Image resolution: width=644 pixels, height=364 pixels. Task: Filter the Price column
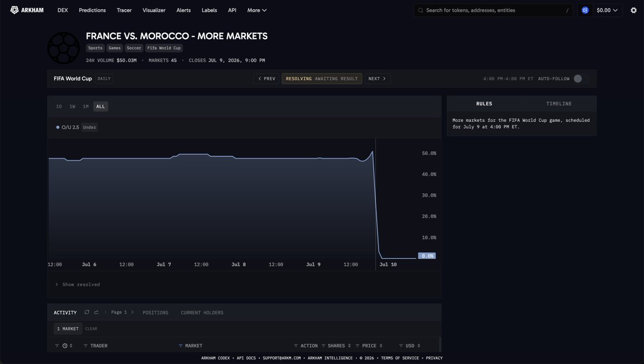click(x=357, y=346)
